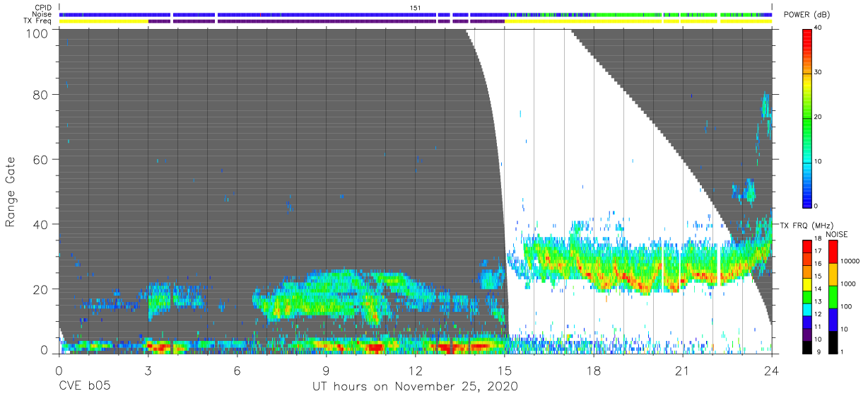Screen dimensions: 868x401
Task: Click the UT hours on November 25, 2020 title
Action: pos(415,387)
